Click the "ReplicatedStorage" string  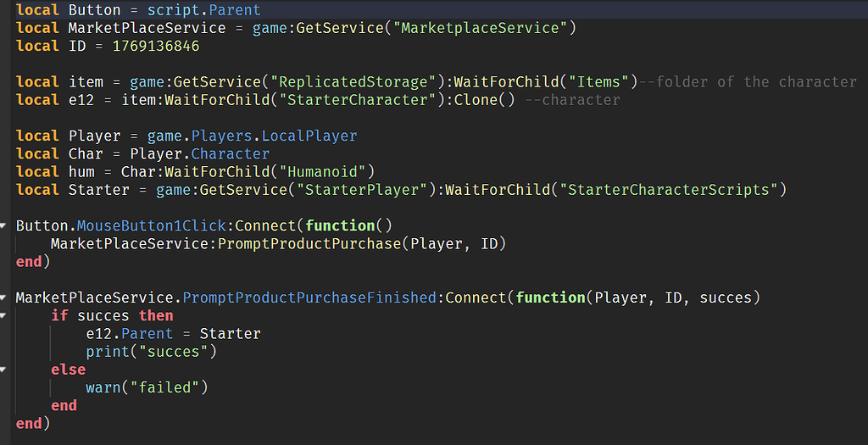353,82
